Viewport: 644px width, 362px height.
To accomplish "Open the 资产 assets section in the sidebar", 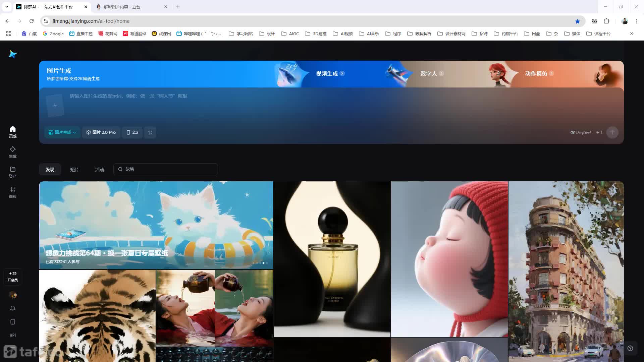I will (13, 172).
